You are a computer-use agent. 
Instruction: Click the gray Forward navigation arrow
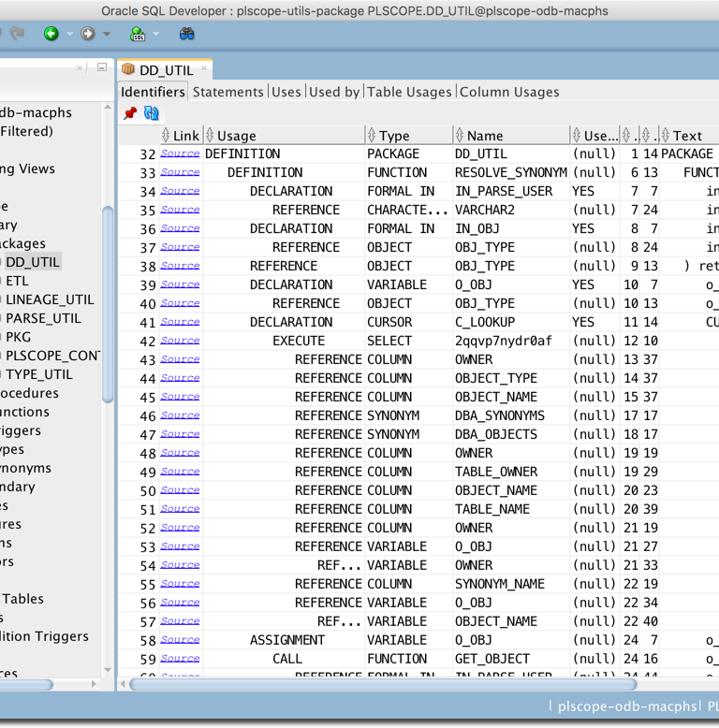pyautogui.click(x=88, y=34)
